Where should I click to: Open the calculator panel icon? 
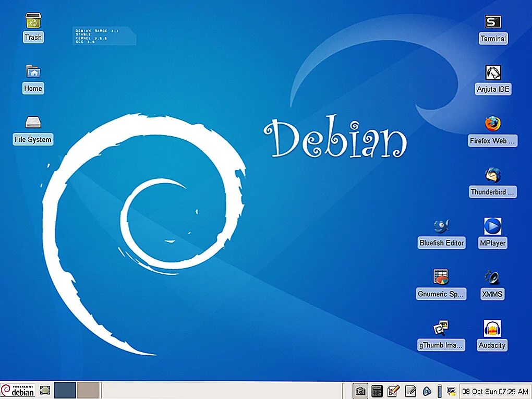pos(377,391)
